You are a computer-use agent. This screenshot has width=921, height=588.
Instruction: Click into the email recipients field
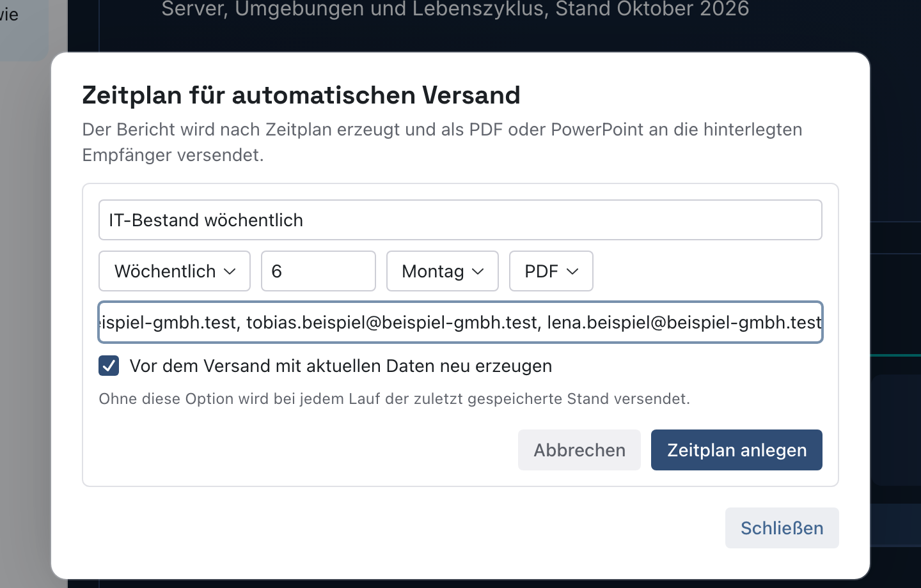[460, 322]
